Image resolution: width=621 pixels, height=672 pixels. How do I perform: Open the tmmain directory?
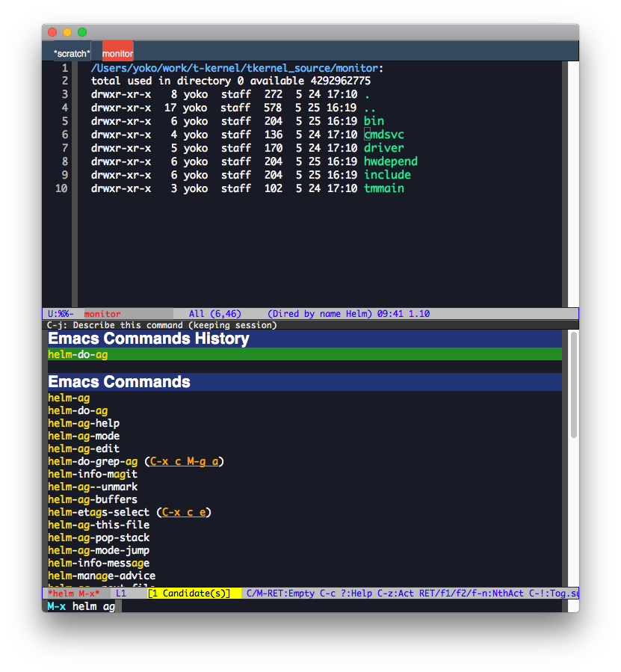[x=384, y=188]
